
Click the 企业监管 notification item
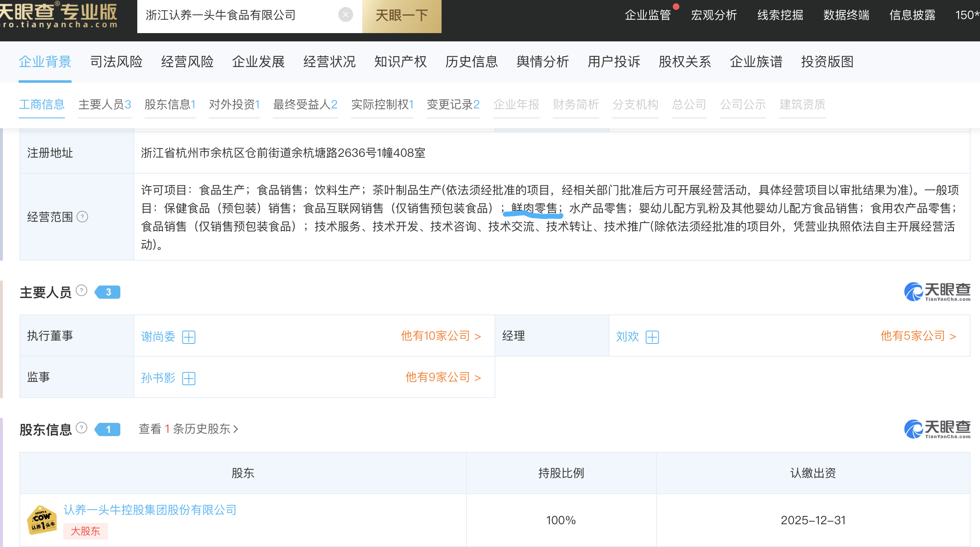pyautogui.click(x=648, y=15)
